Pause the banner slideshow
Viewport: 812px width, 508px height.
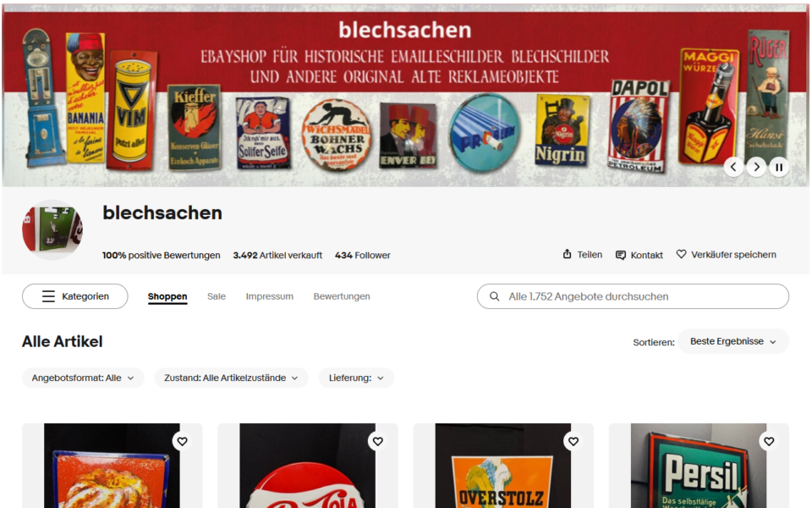pyautogui.click(x=779, y=167)
